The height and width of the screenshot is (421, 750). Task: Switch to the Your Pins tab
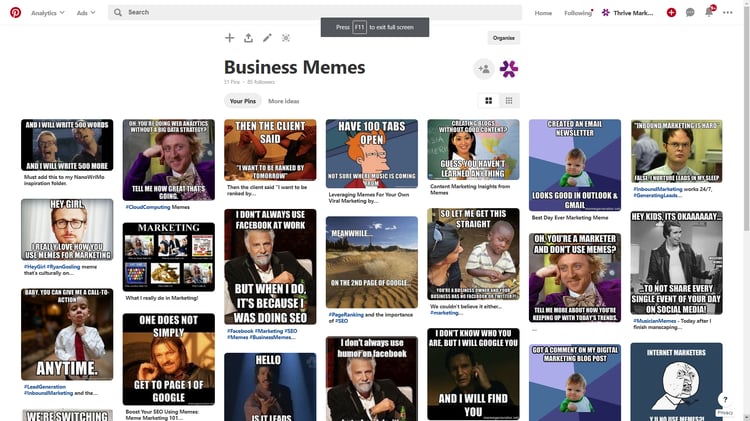coord(243,101)
